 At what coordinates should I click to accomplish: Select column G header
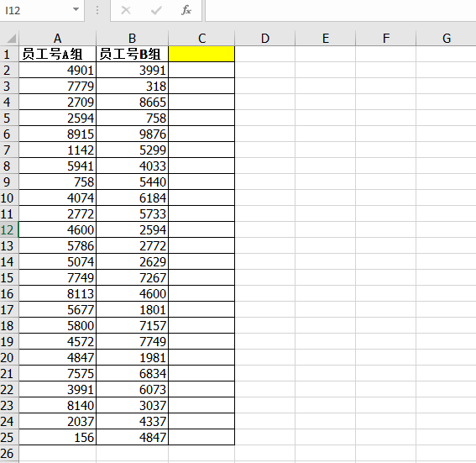tap(446, 39)
